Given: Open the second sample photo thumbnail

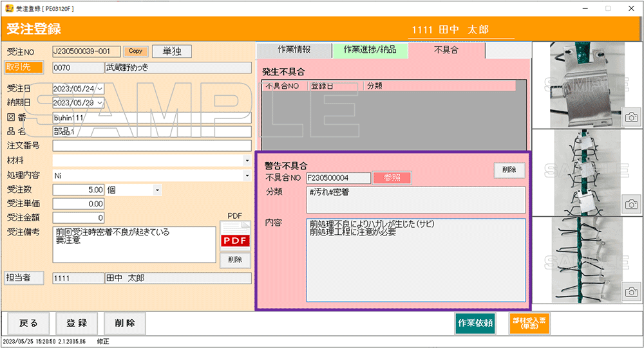Looking at the screenshot, I should point(587,173).
